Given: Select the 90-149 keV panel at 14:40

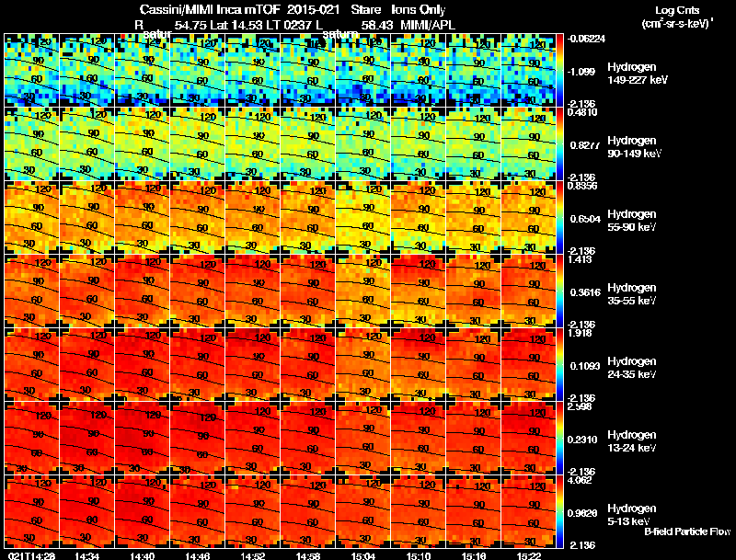Looking at the screenshot, I should [x=143, y=144].
